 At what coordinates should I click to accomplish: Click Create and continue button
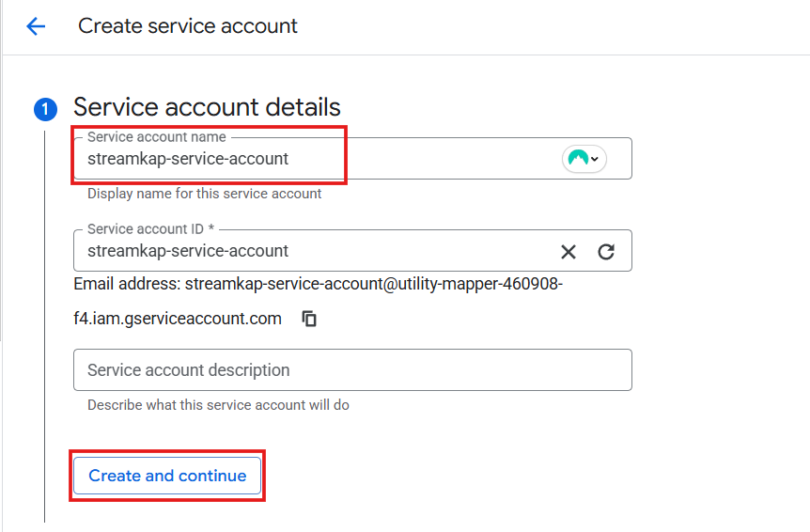pyautogui.click(x=167, y=476)
